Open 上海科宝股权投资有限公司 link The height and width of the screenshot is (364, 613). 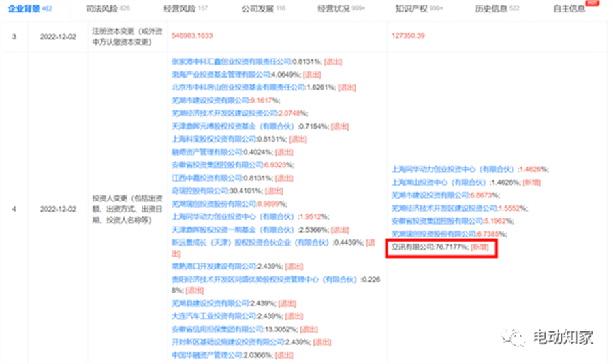(x=214, y=139)
